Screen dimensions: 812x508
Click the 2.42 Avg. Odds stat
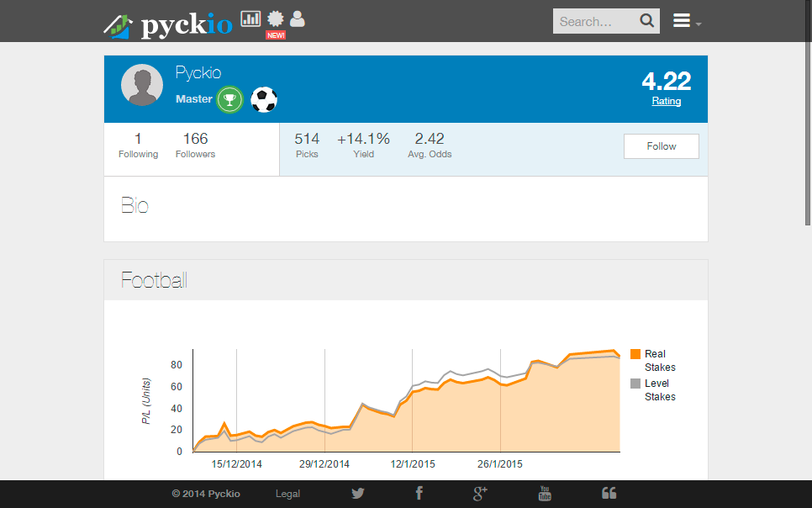(x=430, y=146)
